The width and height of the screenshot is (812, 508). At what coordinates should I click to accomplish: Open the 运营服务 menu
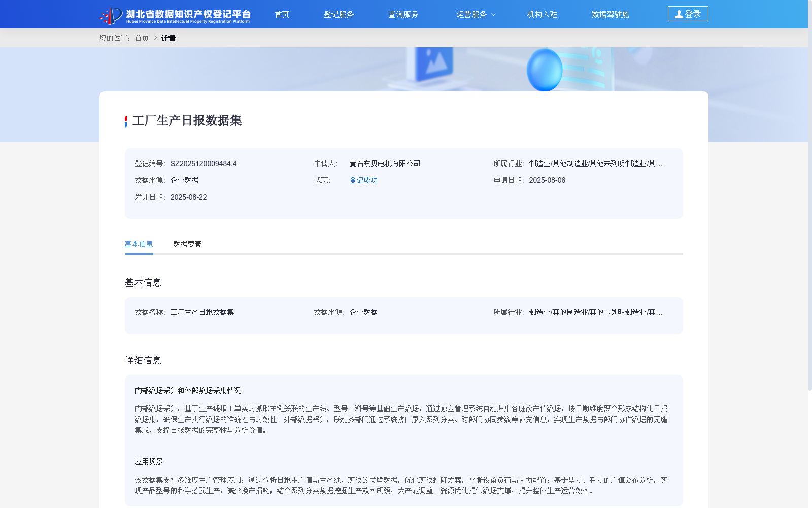[x=471, y=14]
